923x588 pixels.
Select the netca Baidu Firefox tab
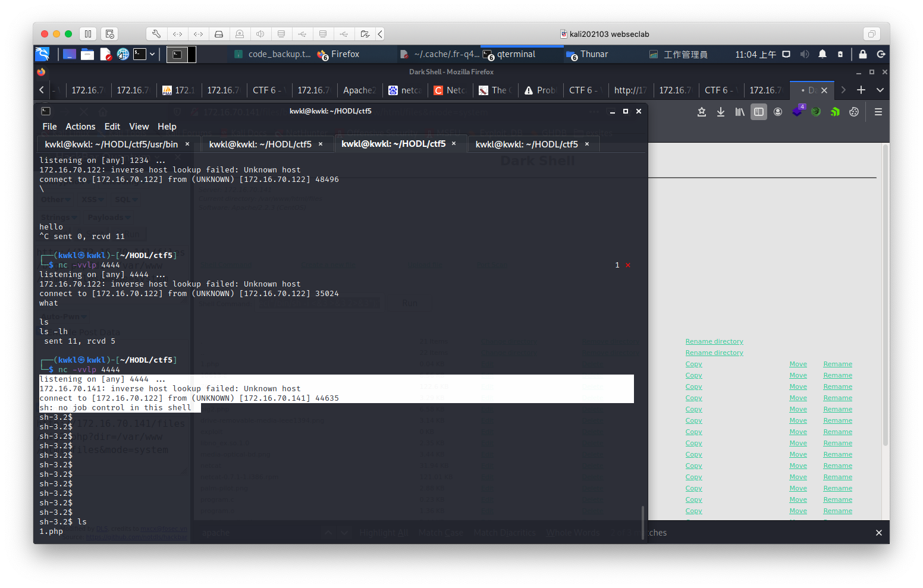tap(406, 90)
